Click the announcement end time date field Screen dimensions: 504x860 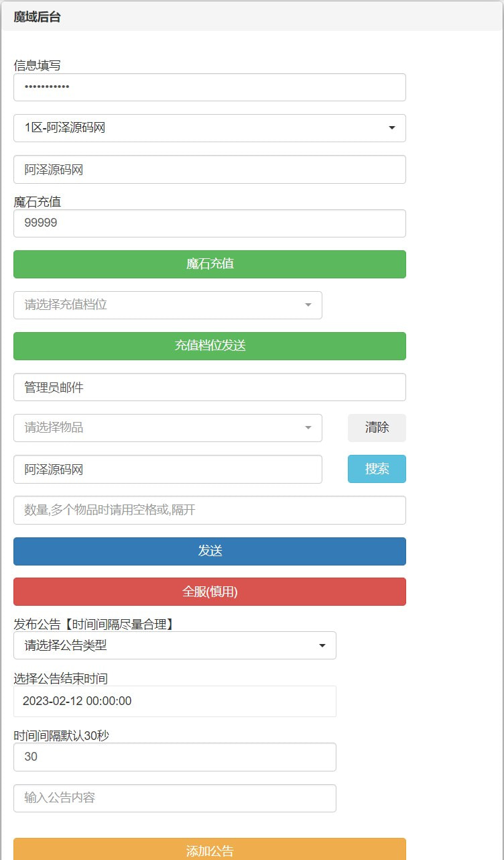(x=174, y=702)
